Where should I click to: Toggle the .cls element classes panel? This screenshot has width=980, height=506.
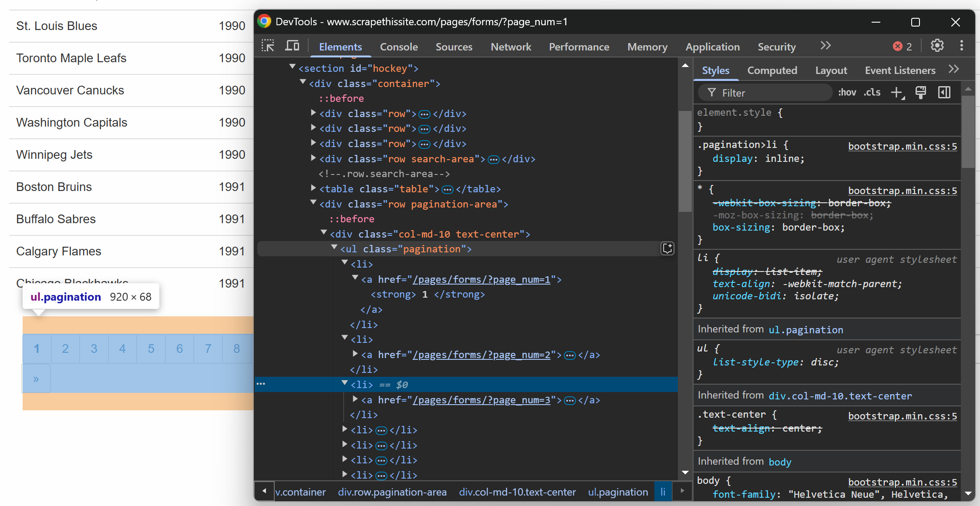pyautogui.click(x=872, y=93)
